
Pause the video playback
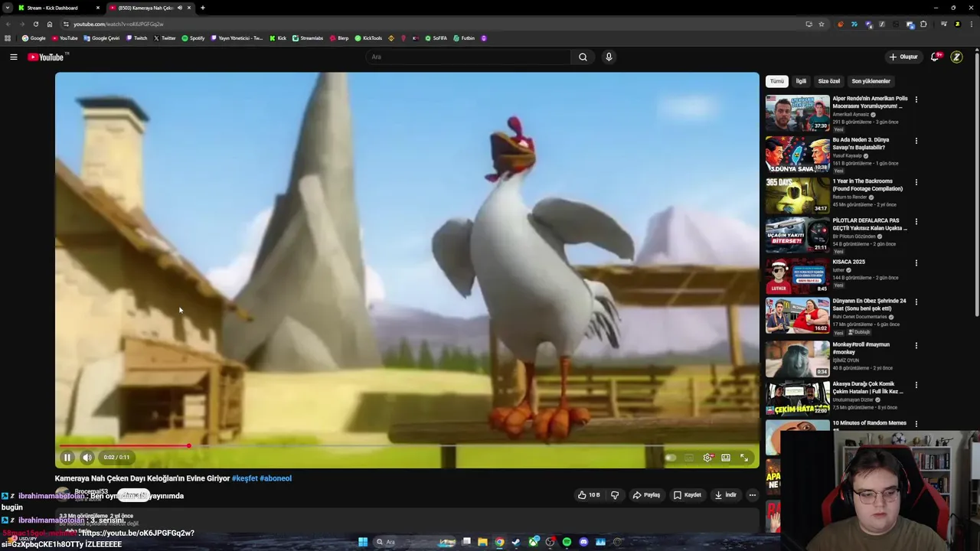click(x=67, y=458)
